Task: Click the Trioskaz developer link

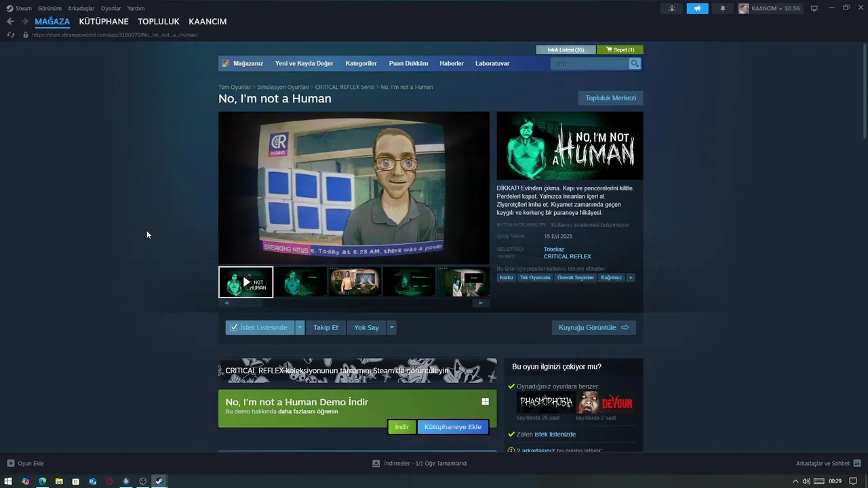Action: click(x=554, y=249)
